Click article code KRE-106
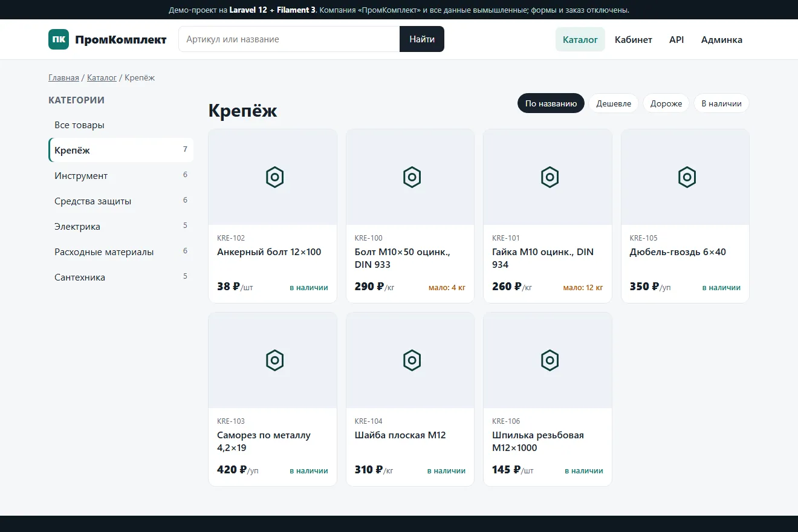Image resolution: width=798 pixels, height=532 pixels. tap(506, 421)
